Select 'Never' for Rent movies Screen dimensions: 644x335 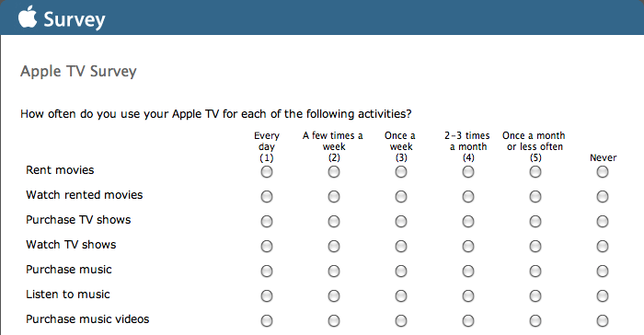point(603,172)
